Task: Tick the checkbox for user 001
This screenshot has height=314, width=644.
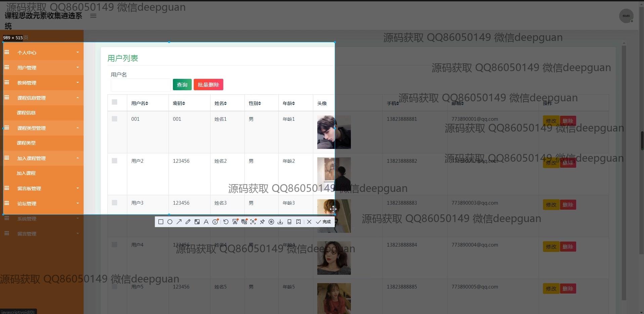Action: tap(114, 119)
